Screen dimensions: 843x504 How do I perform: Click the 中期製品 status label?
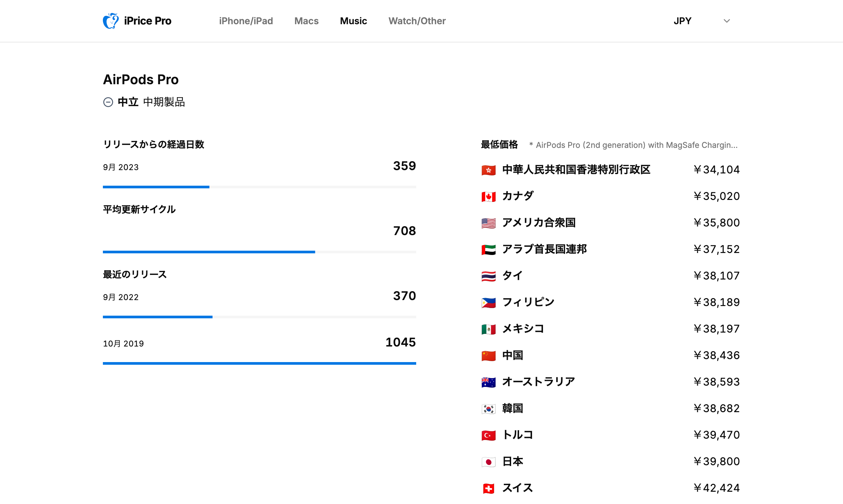[x=164, y=102]
